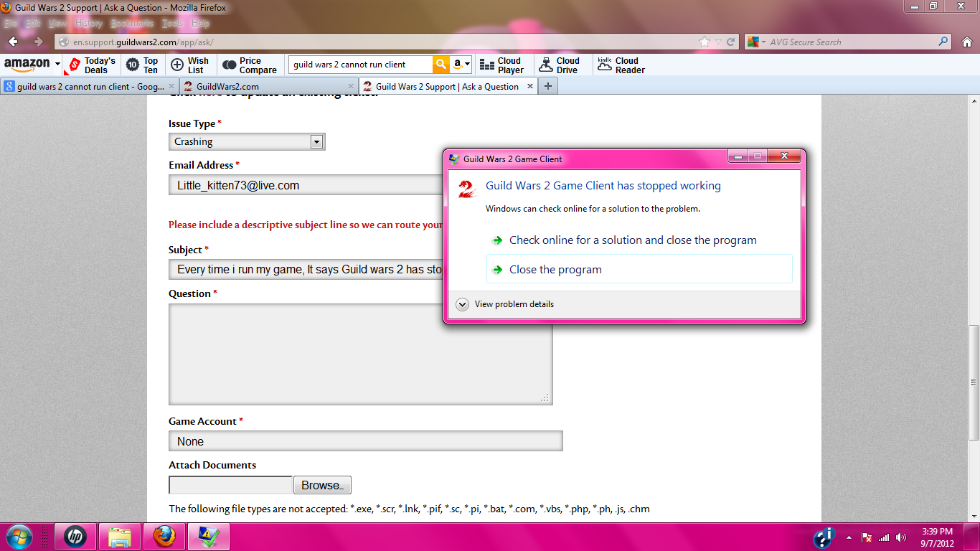
Task: Close the Guild Wars 2 Game Client dialog
Action: [x=783, y=156]
